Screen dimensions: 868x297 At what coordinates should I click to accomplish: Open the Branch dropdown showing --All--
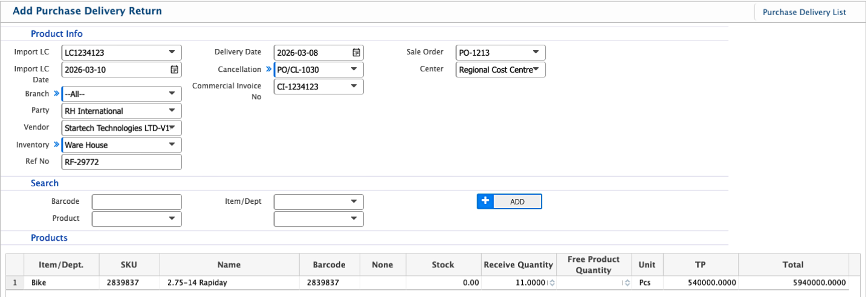[x=172, y=94]
